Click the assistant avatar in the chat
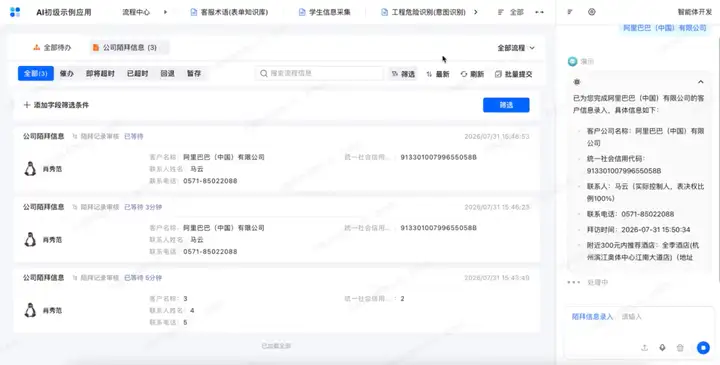Screen dimensions: 720x365 (573, 62)
